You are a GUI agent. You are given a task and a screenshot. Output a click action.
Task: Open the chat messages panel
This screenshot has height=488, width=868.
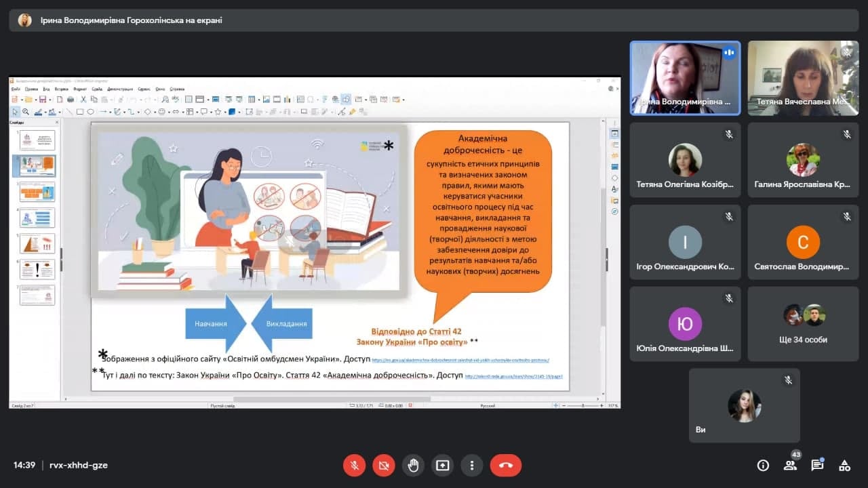(x=817, y=465)
